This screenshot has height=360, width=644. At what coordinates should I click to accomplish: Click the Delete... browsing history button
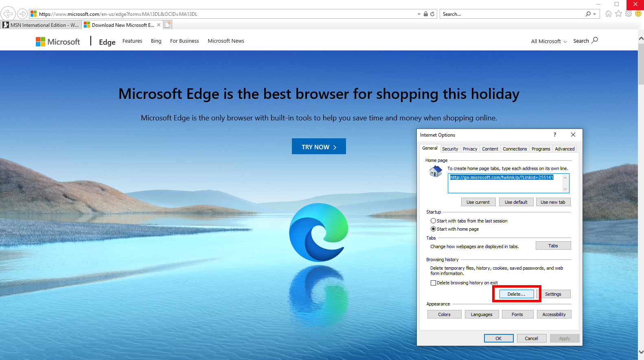coord(516,294)
